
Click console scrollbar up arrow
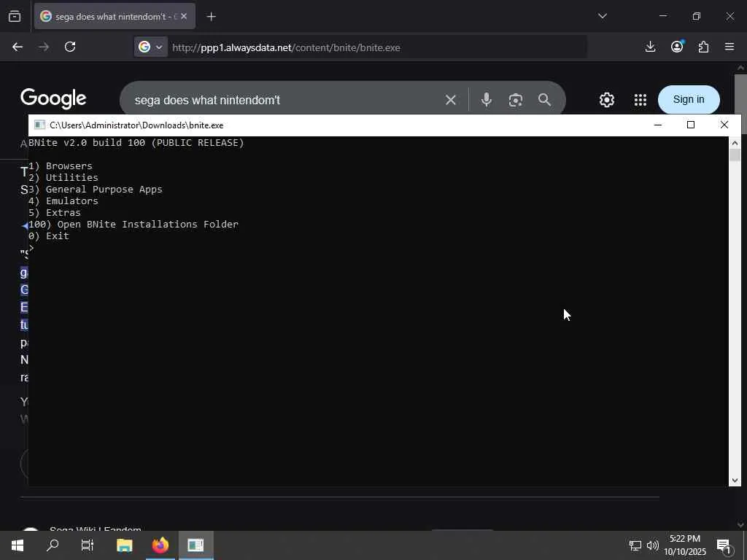point(735,143)
